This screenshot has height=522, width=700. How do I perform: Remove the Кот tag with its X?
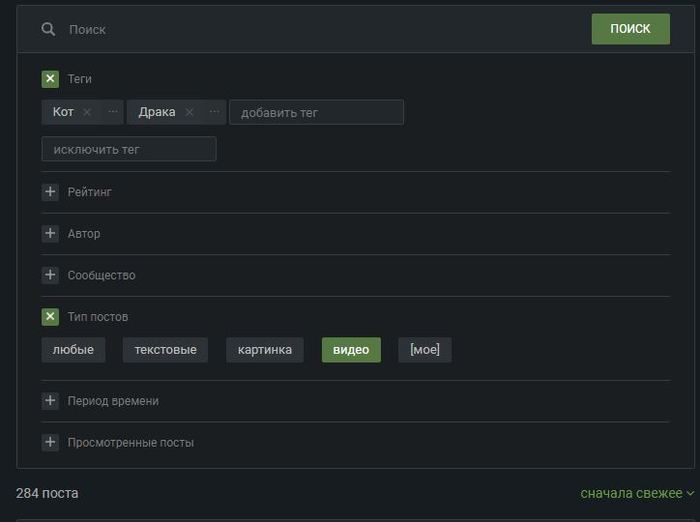click(x=87, y=112)
